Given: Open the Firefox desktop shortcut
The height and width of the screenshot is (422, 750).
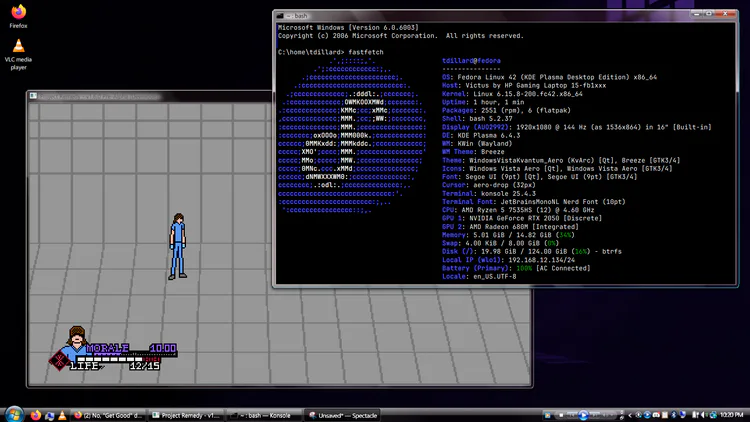Looking at the screenshot, I should point(18,15).
